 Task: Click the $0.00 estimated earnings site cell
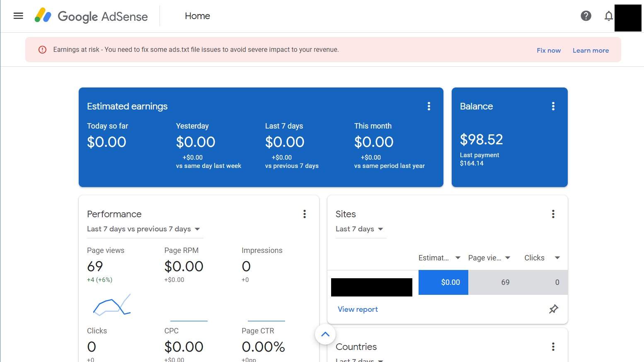coord(443,282)
